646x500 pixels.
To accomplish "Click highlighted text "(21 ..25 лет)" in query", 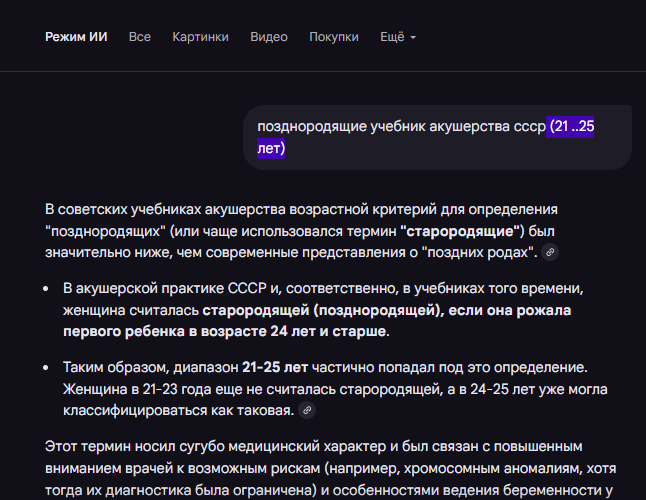I will click(x=571, y=127).
